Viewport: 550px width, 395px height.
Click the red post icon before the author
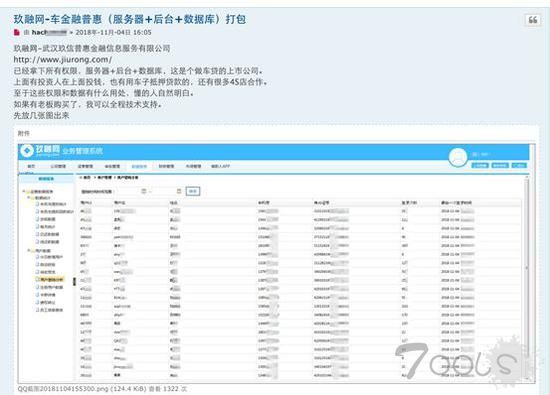[x=16, y=33]
